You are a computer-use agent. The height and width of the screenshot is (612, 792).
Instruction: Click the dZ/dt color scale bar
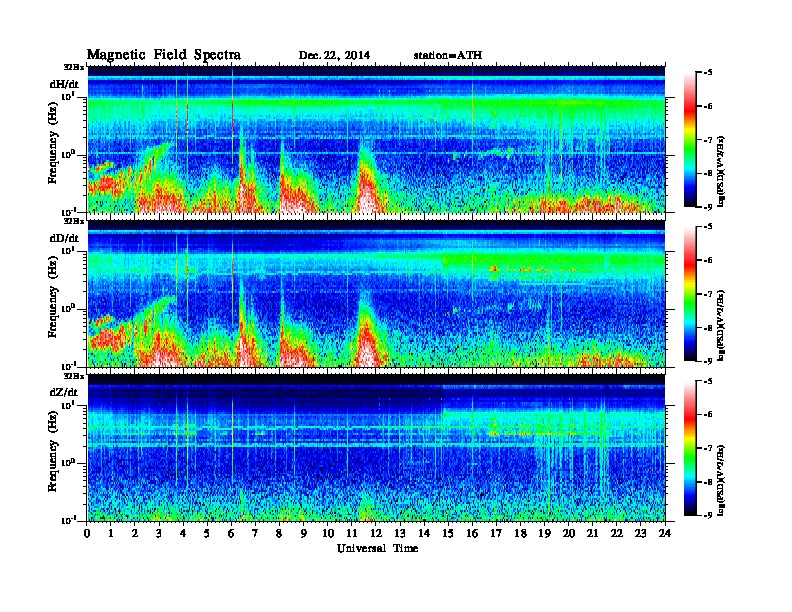tap(689, 448)
